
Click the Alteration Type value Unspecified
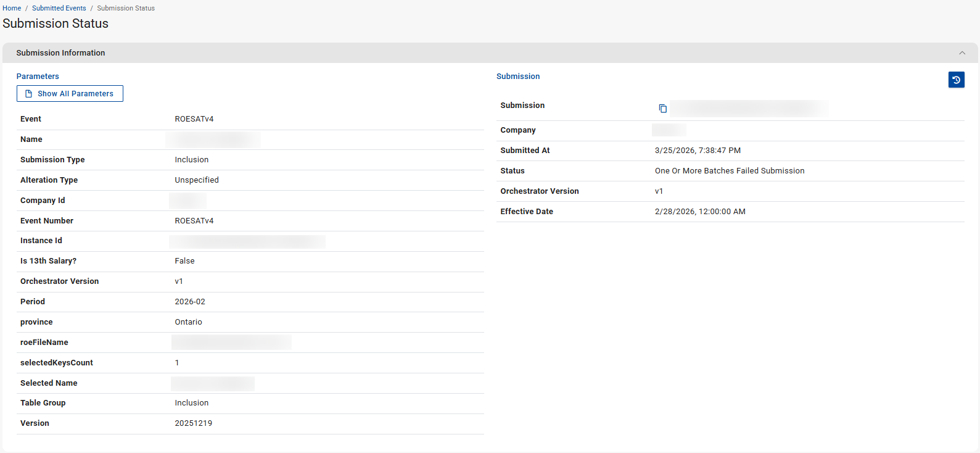pos(197,180)
